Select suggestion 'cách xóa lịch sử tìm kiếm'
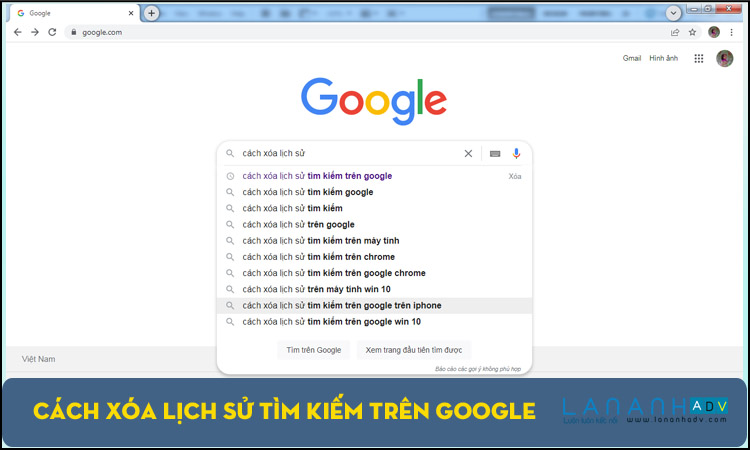The image size is (750, 450). pyautogui.click(x=374, y=209)
